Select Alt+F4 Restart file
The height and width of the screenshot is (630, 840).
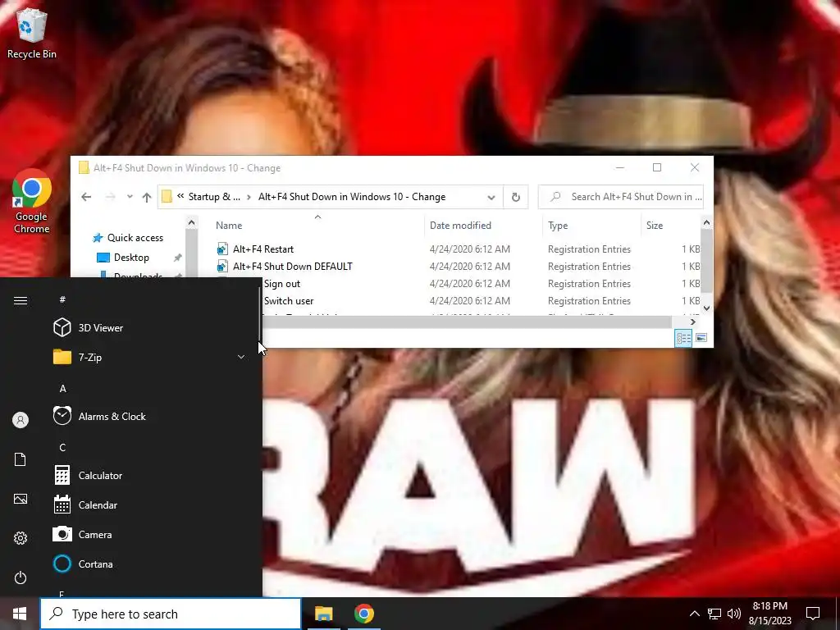click(x=263, y=249)
